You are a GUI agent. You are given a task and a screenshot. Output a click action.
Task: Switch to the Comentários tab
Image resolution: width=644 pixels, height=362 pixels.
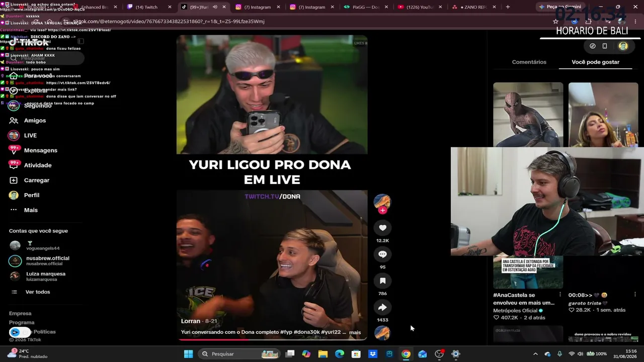[529, 62]
